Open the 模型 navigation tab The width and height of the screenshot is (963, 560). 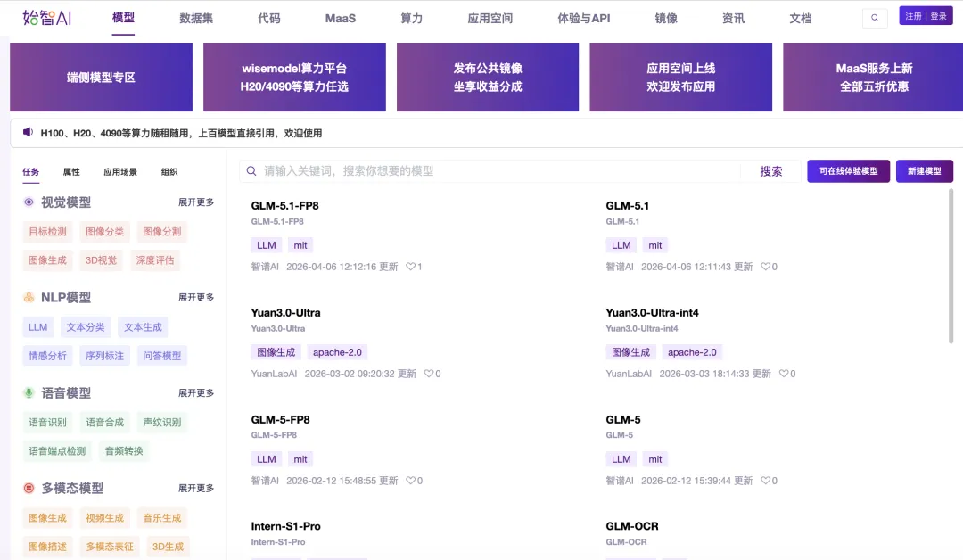coord(123,18)
